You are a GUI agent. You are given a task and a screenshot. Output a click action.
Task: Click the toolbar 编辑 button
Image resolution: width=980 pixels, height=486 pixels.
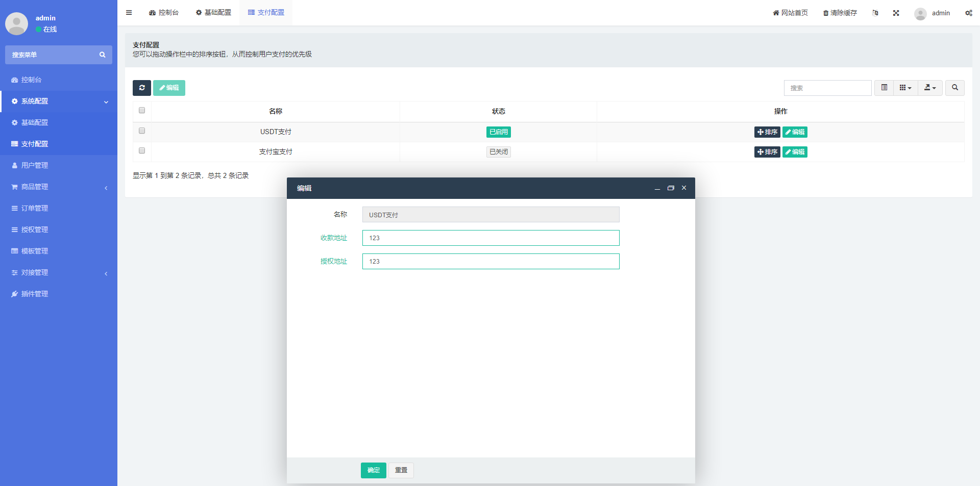tap(169, 88)
